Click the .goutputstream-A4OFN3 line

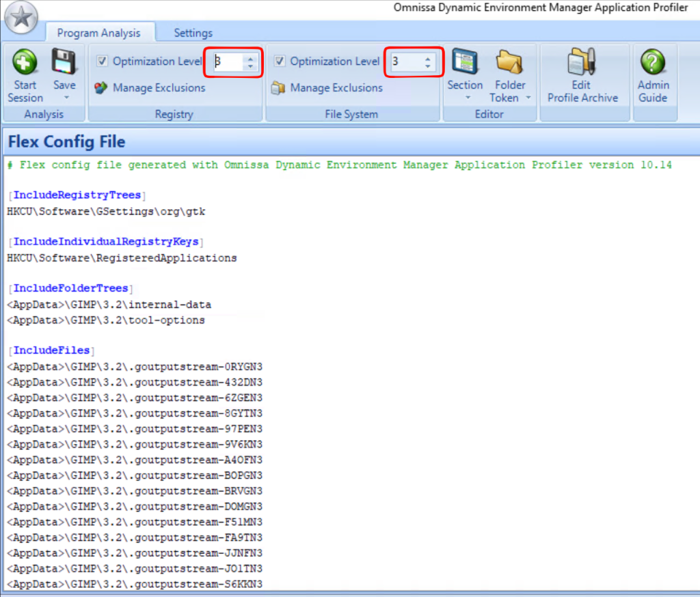(135, 460)
